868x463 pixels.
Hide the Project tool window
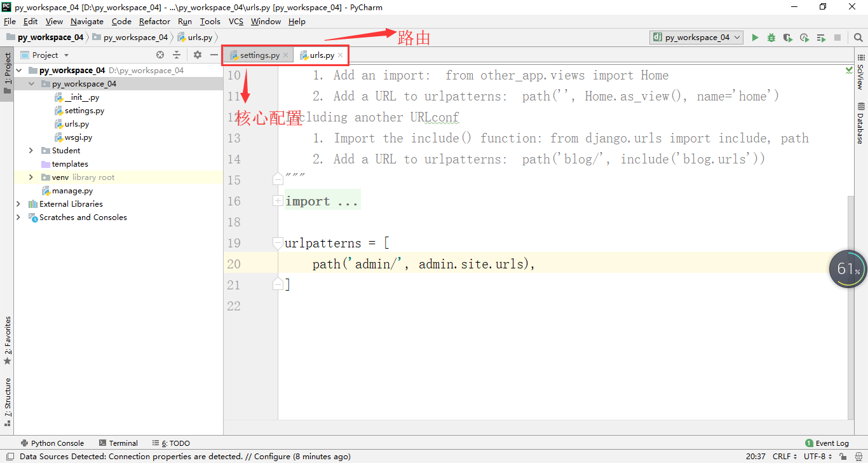click(214, 55)
